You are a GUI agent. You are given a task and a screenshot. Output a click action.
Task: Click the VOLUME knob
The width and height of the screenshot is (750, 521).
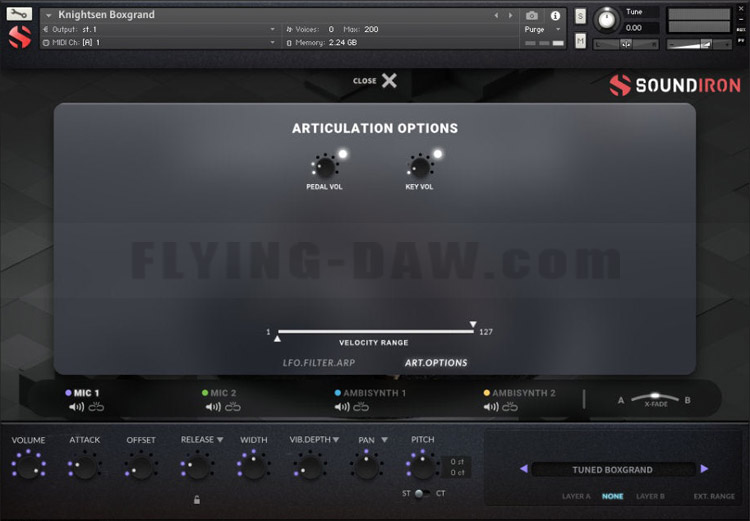[29, 467]
